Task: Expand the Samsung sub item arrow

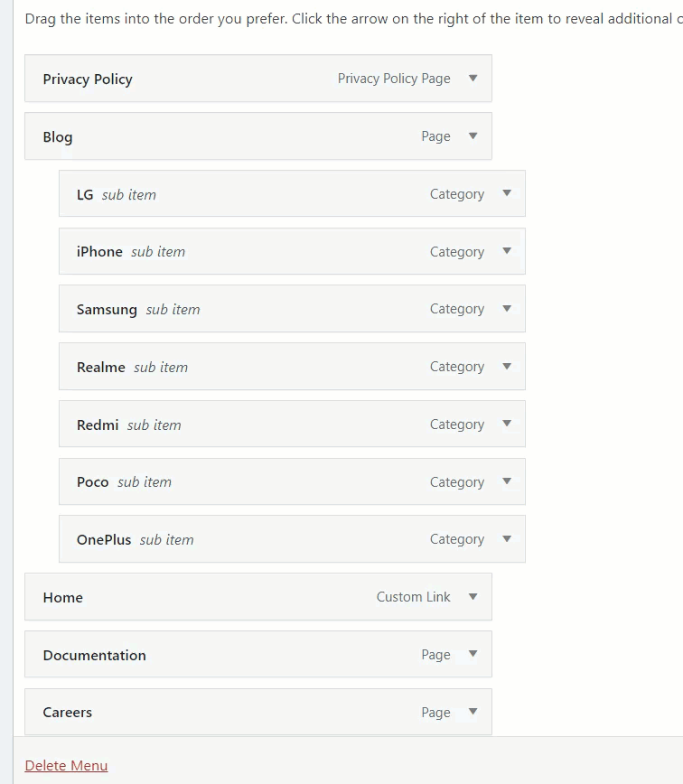Action: [x=507, y=309]
